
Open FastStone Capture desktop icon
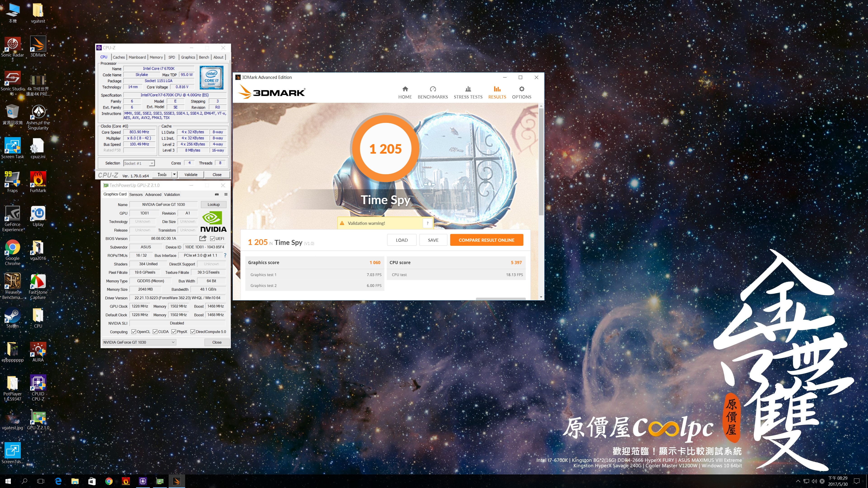point(38,286)
